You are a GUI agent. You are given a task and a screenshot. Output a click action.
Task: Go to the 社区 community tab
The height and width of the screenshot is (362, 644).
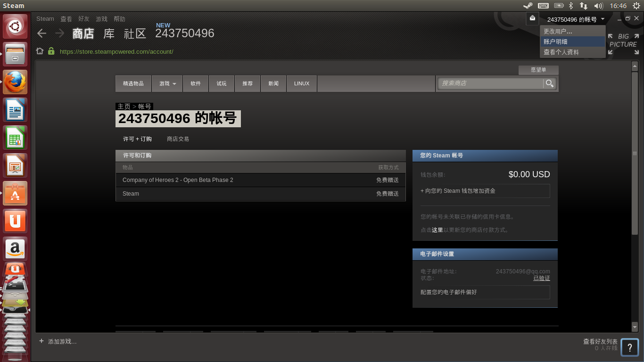[x=135, y=33]
